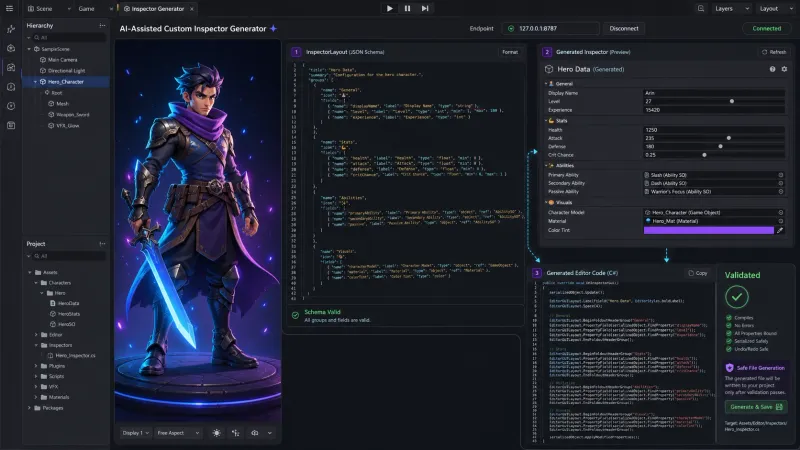Open object picker for Material field

coord(781,221)
